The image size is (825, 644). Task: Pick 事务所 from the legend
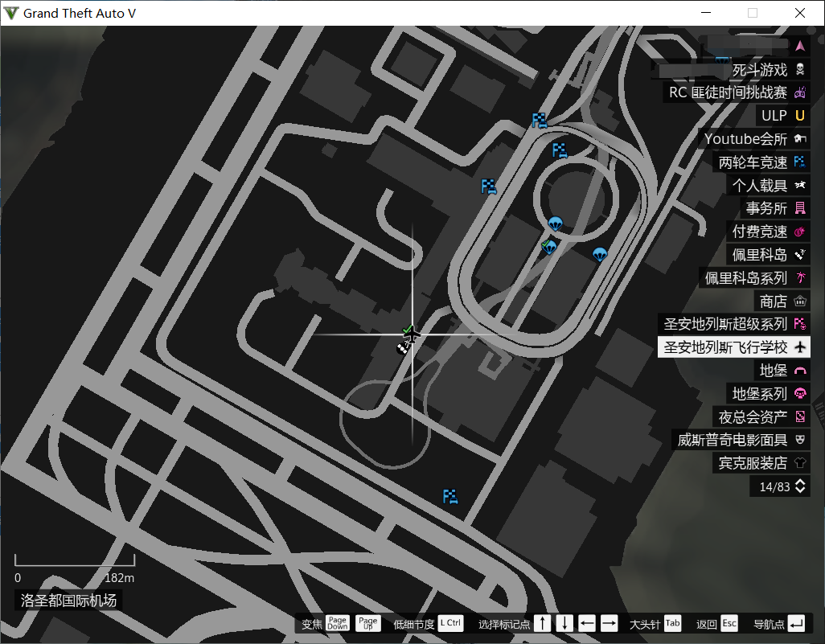click(x=775, y=208)
